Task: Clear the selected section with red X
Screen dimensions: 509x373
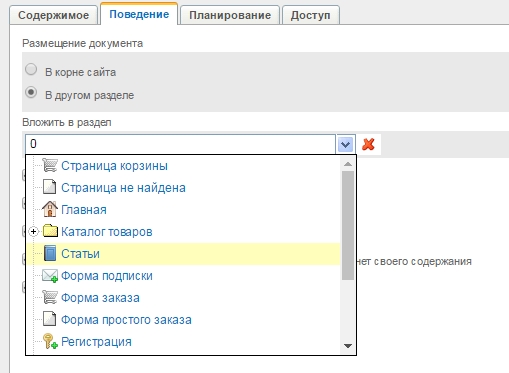Action: tap(368, 144)
